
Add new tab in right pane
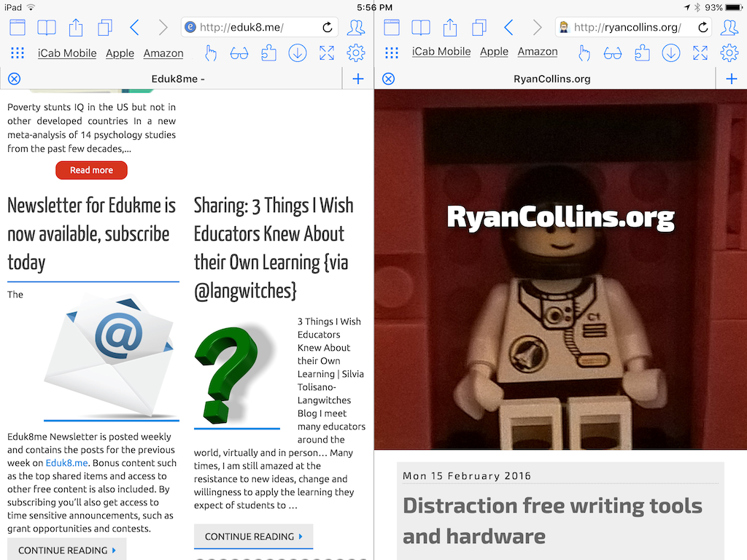click(732, 79)
